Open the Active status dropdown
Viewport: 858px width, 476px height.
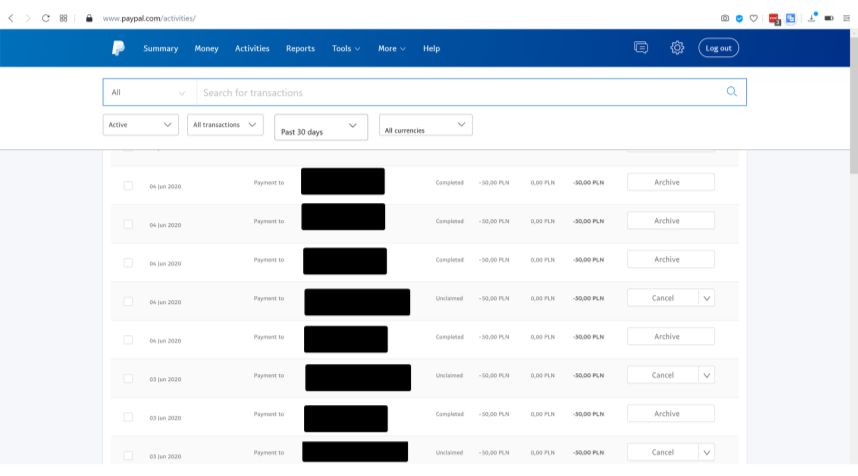[x=140, y=125]
